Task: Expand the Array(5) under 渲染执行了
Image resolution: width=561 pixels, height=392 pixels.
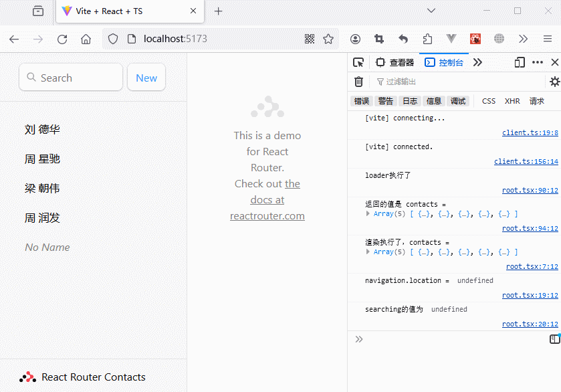Action: click(368, 252)
